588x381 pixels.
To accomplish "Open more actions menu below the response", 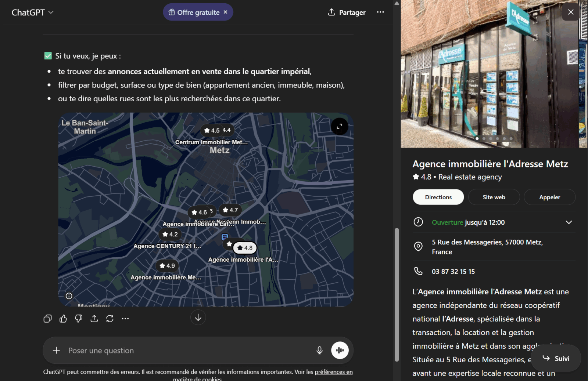I will (125, 319).
